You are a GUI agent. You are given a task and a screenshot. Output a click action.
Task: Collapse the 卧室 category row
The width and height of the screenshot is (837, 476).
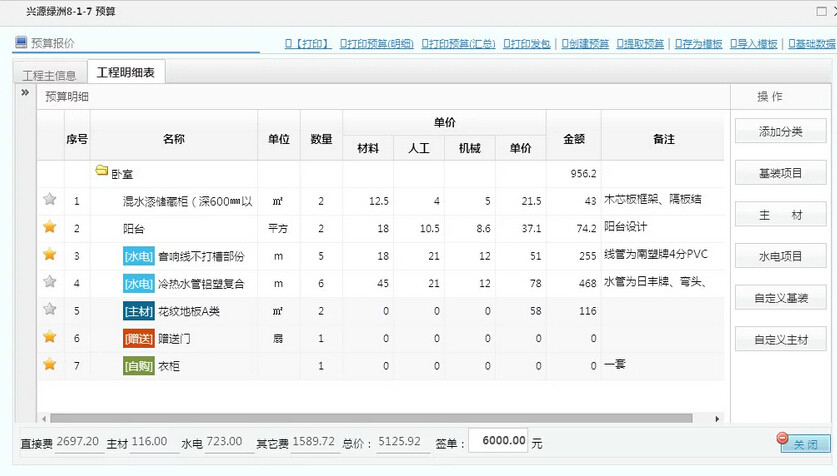click(124, 173)
